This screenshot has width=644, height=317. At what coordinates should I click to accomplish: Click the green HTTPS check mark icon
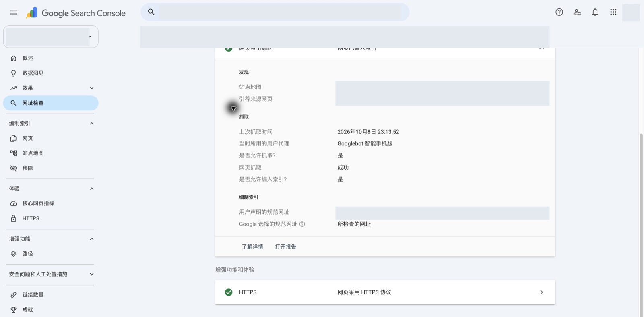click(x=229, y=292)
